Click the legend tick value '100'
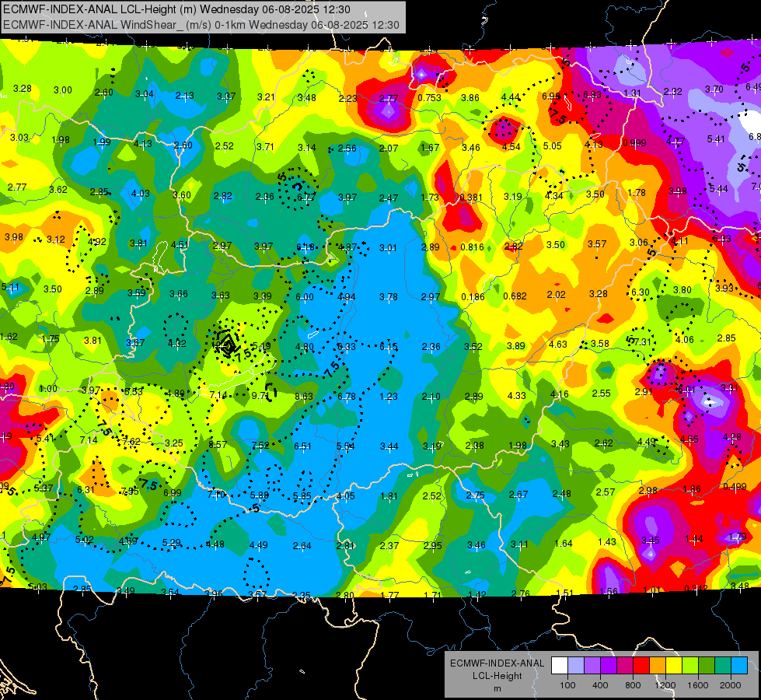This screenshot has height=700, width=761. click(x=567, y=685)
